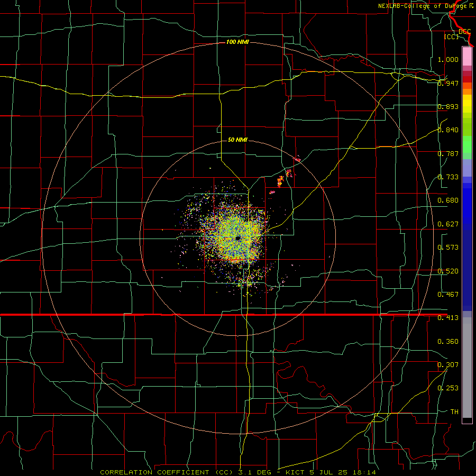This screenshot has width=476, height=476.
Task: Click the bright green segment of the color bar
Action: 467,144
